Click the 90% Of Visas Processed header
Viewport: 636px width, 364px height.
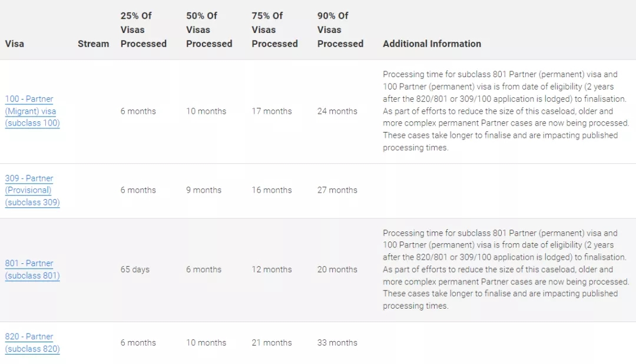[x=340, y=29]
